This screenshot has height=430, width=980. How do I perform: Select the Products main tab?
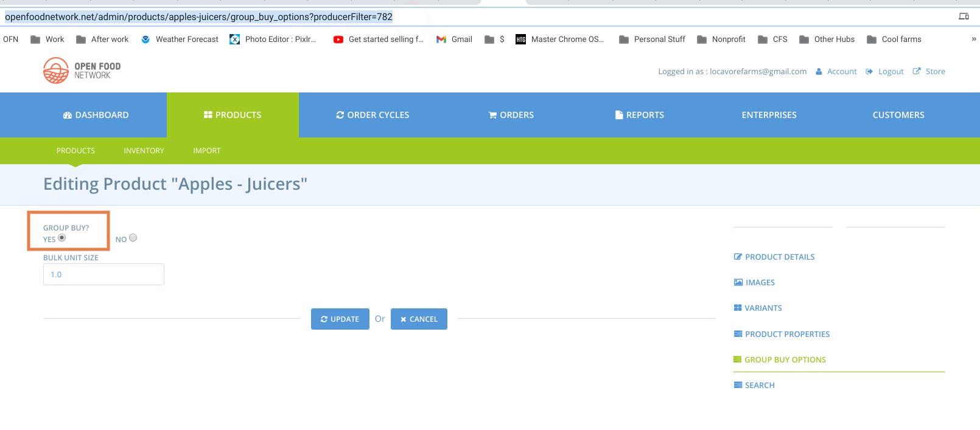click(x=233, y=115)
